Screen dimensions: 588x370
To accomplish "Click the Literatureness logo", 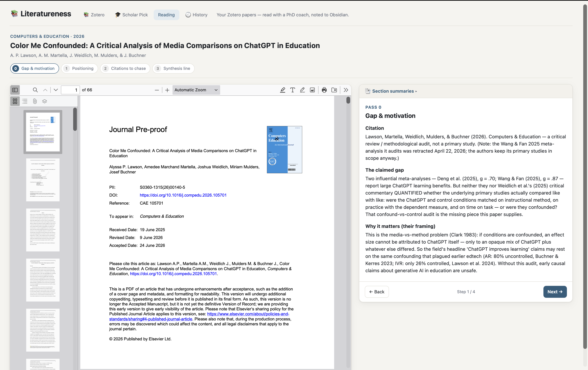I will (x=41, y=14).
